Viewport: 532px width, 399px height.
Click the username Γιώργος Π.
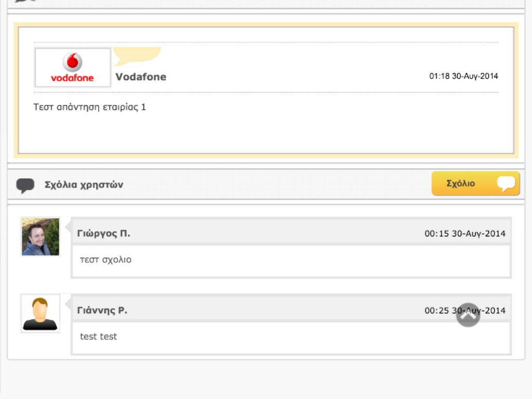click(x=103, y=233)
